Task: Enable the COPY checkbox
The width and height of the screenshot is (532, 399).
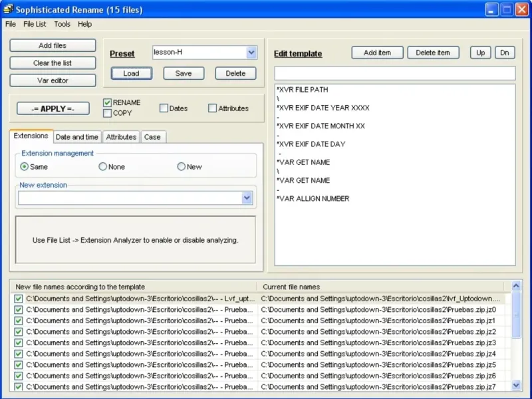Action: tap(107, 113)
